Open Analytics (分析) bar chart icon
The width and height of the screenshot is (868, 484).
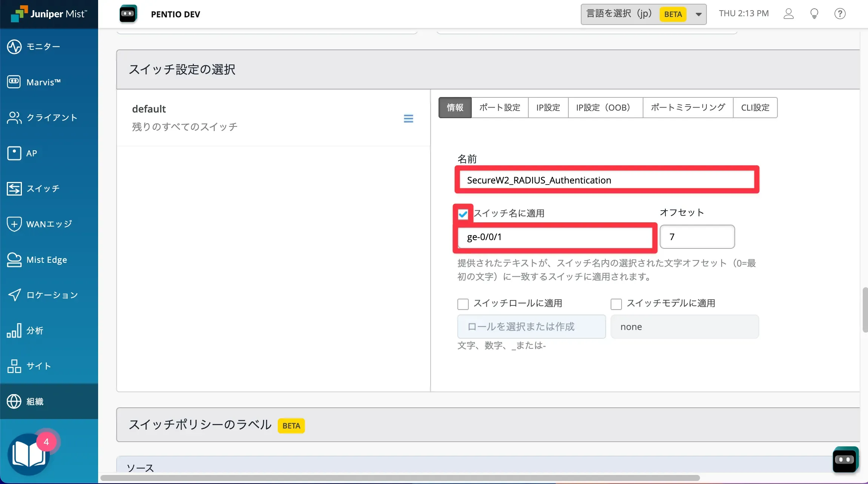pyautogui.click(x=14, y=331)
